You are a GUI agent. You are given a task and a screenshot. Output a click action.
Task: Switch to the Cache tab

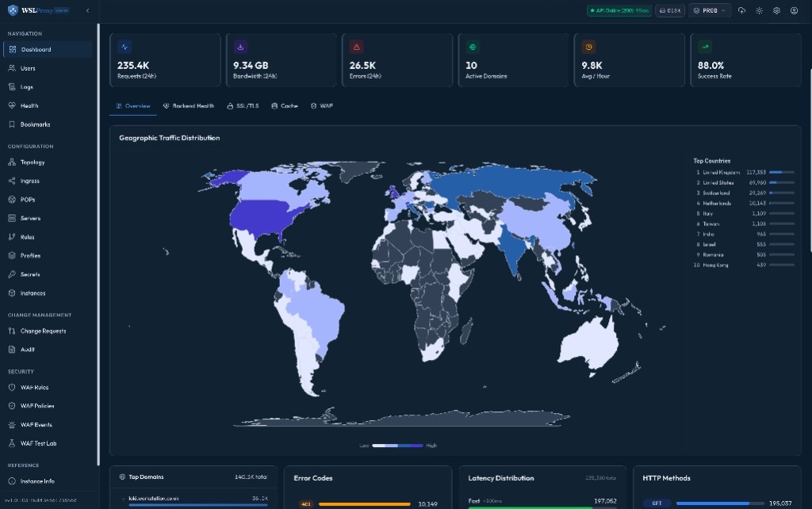(x=285, y=105)
